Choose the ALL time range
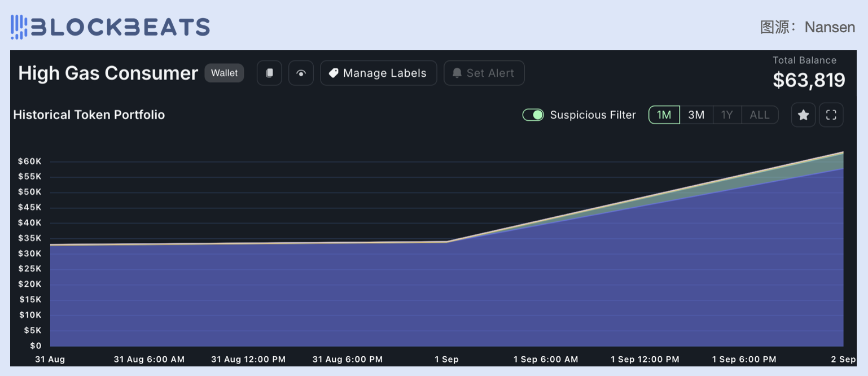 [759, 115]
